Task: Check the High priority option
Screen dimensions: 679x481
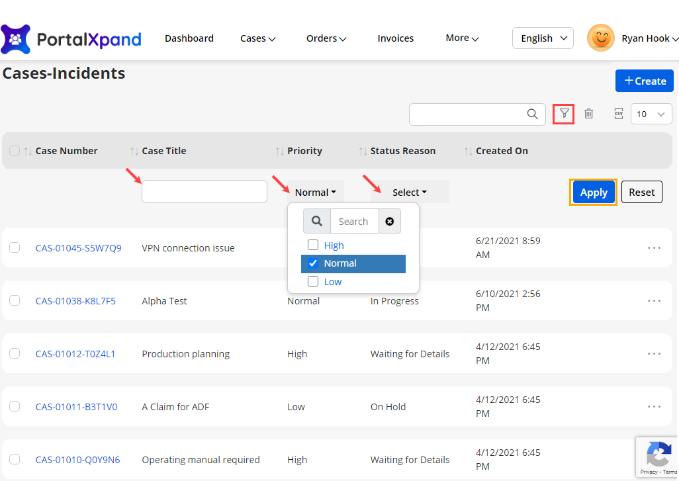Action: 313,245
